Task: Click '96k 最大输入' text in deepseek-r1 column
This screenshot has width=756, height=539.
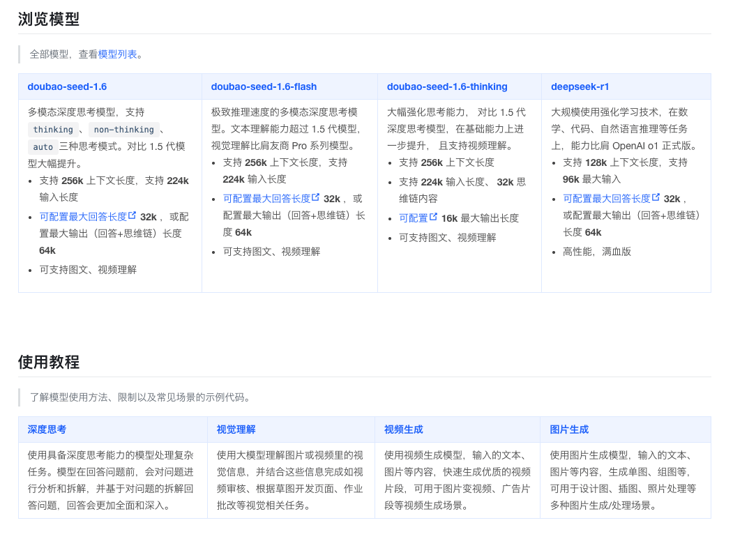Action: (591, 179)
